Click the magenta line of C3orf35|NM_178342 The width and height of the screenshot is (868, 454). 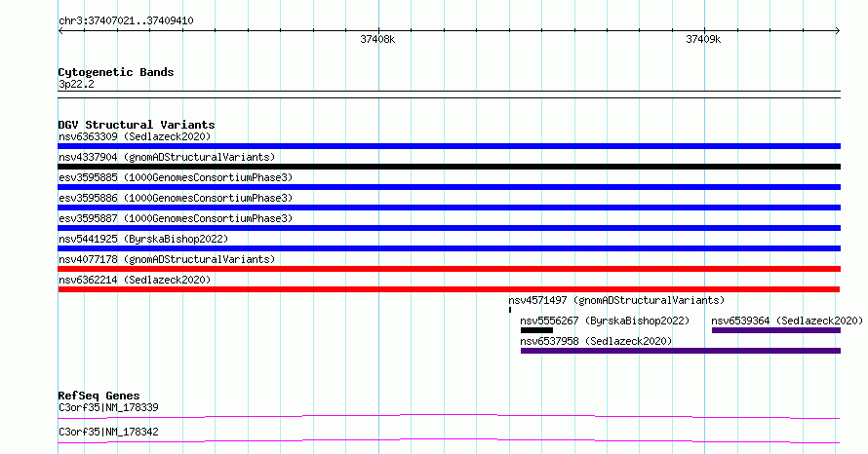[x=449, y=440]
